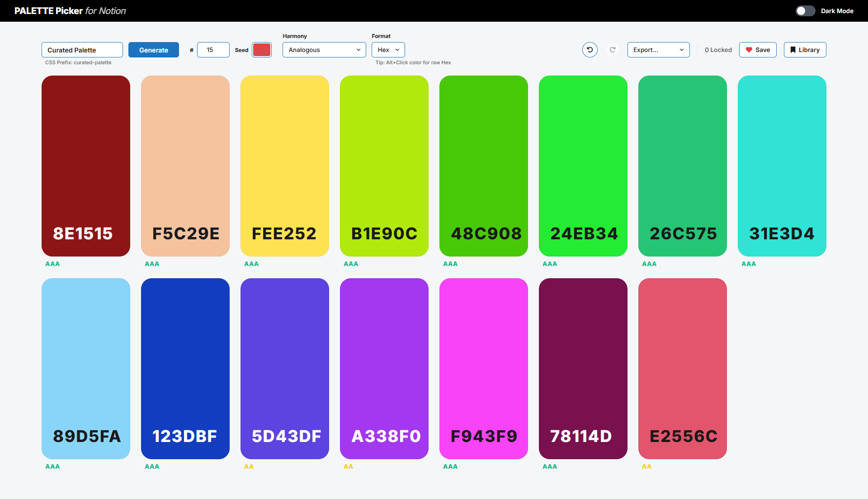Click the undo arrow icon
The image size is (868, 499).
pos(590,50)
